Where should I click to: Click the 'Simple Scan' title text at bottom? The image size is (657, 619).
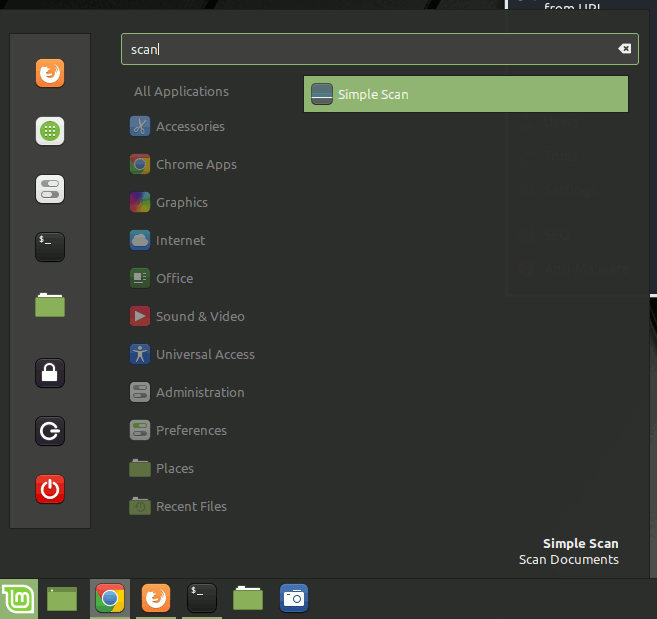[x=580, y=544]
